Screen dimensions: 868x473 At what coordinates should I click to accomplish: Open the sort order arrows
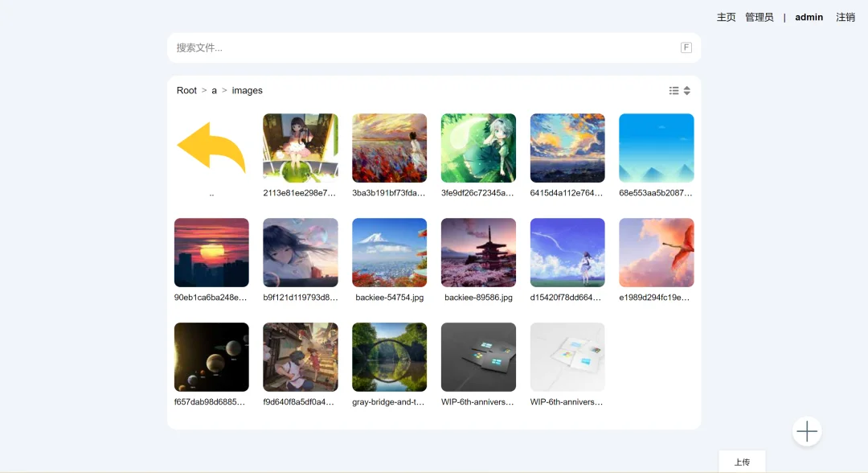point(687,90)
